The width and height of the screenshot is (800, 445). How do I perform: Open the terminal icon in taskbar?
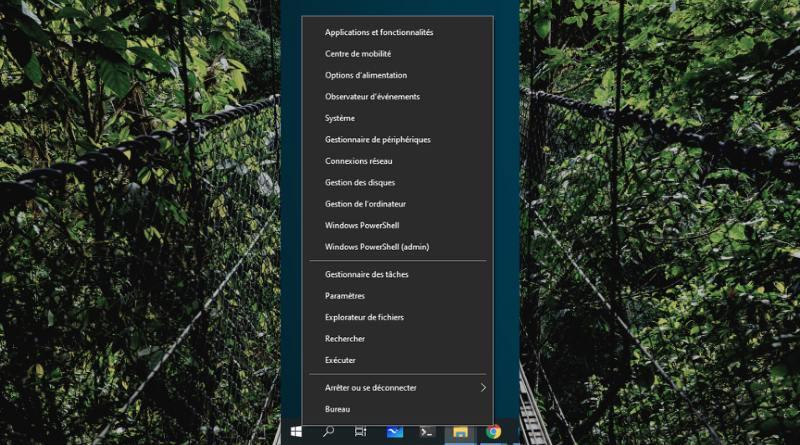pos(427,432)
